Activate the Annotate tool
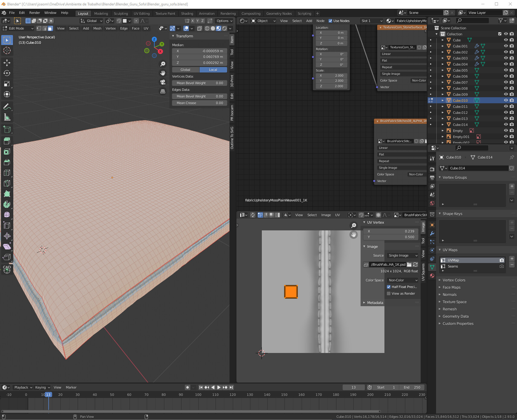Screen dimensions: 517x420 [7, 106]
